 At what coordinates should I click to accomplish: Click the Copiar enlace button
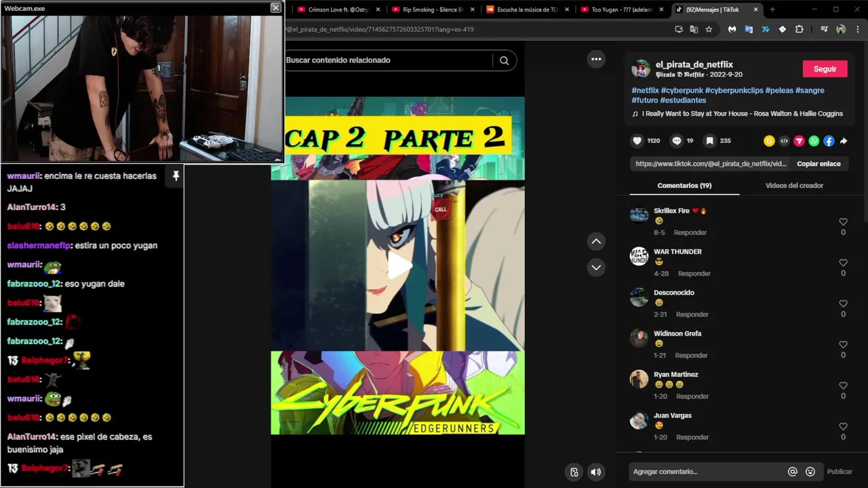pyautogui.click(x=818, y=164)
